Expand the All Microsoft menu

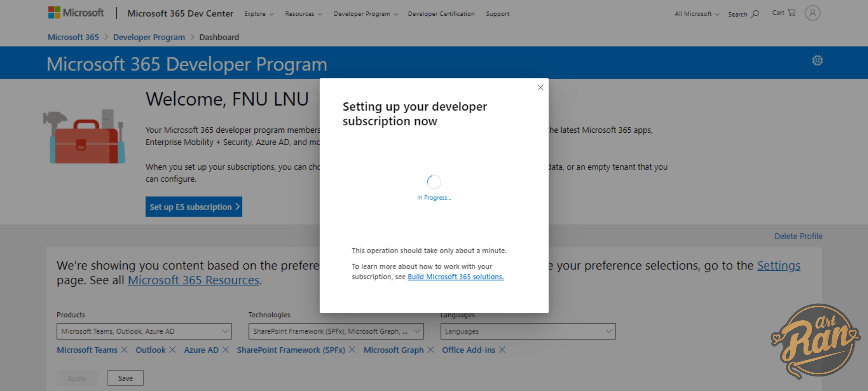tap(696, 14)
